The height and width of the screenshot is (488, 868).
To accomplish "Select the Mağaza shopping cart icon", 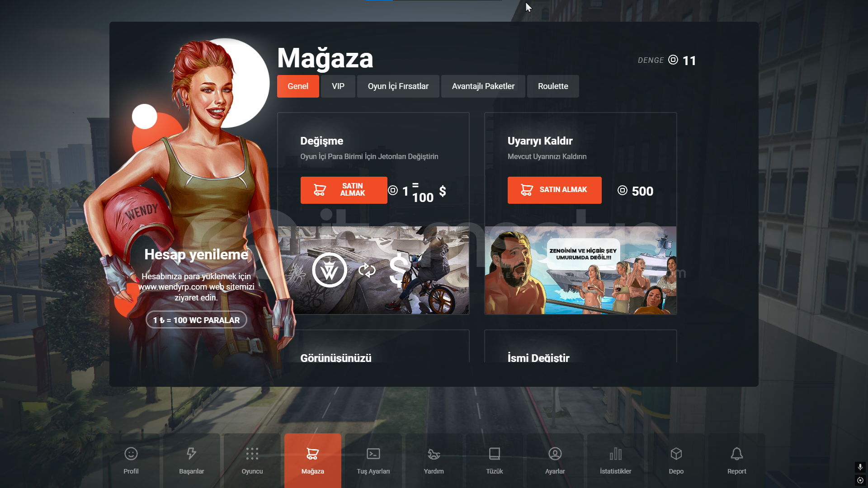I will coord(313,454).
